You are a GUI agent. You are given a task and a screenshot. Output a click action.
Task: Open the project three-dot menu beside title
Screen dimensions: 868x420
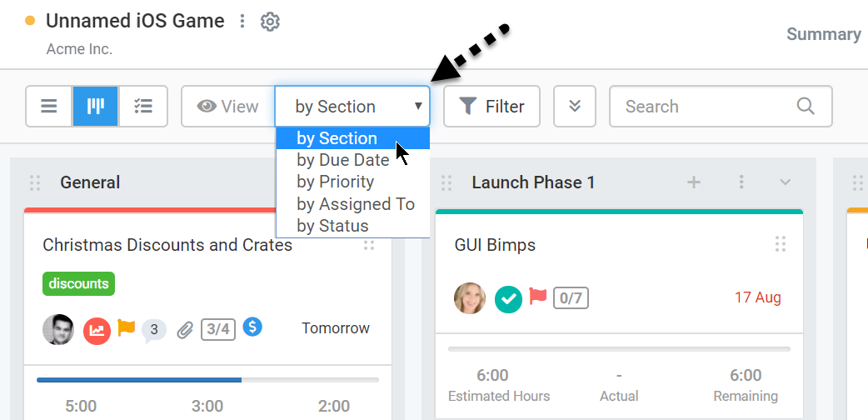click(242, 22)
